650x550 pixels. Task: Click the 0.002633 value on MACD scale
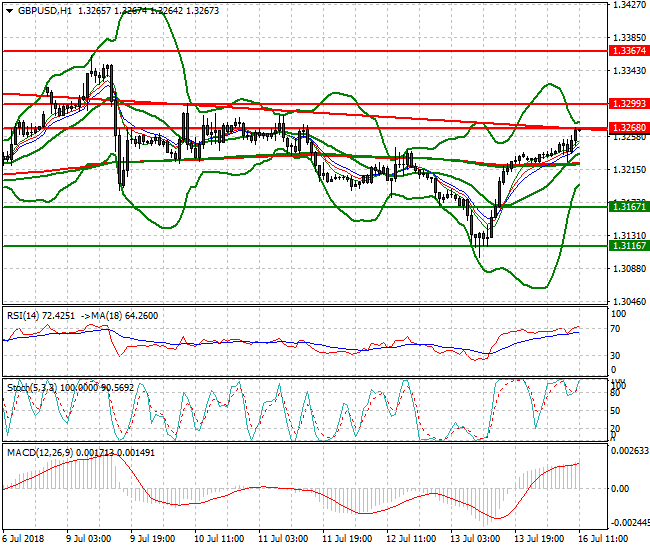click(630, 451)
